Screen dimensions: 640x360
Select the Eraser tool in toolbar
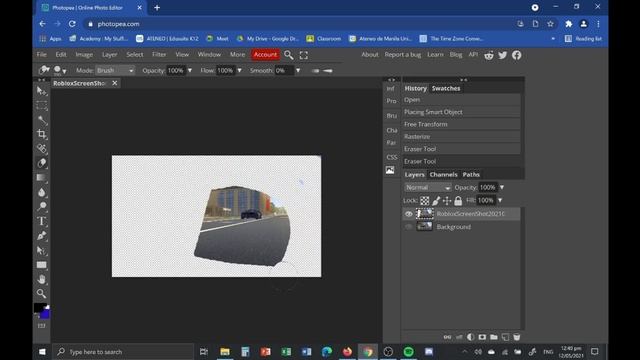point(42,163)
